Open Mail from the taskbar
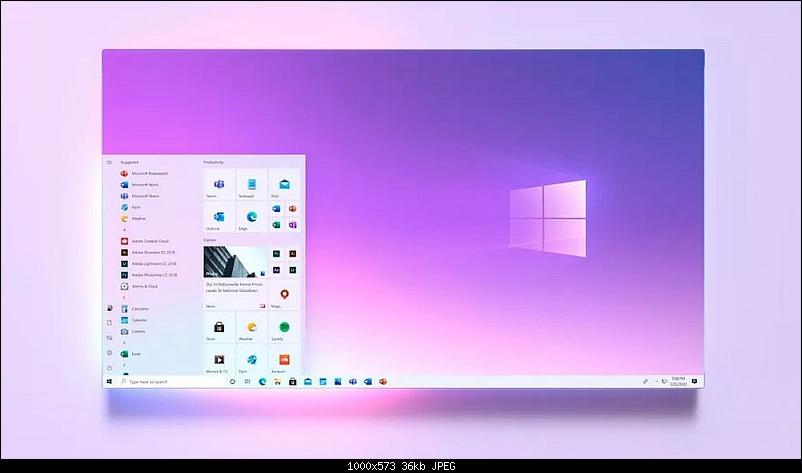 coord(308,381)
